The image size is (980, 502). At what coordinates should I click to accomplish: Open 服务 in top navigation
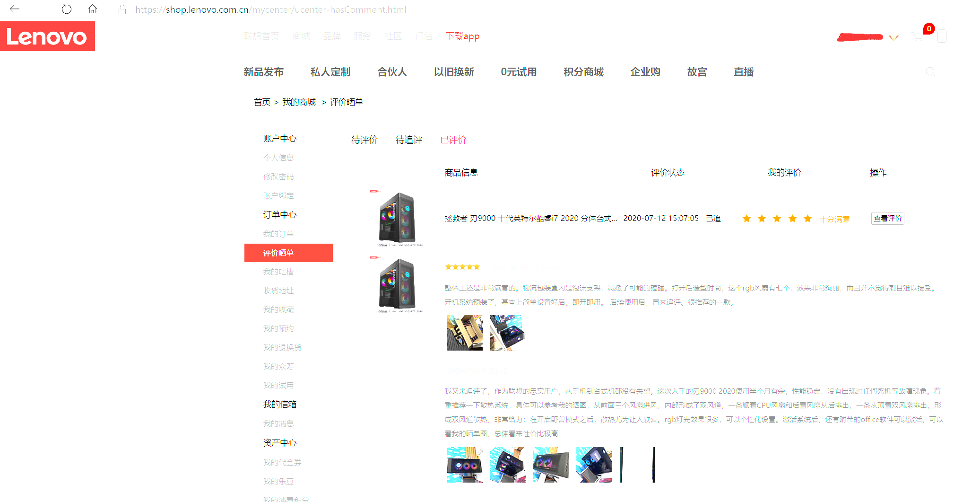362,36
